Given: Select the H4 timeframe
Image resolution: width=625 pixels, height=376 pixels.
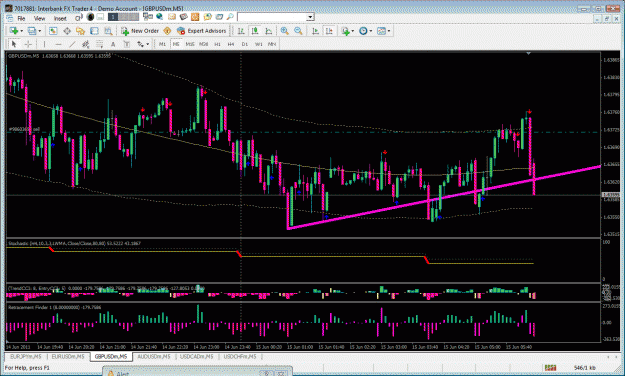Looking at the screenshot, I should click(231, 44).
